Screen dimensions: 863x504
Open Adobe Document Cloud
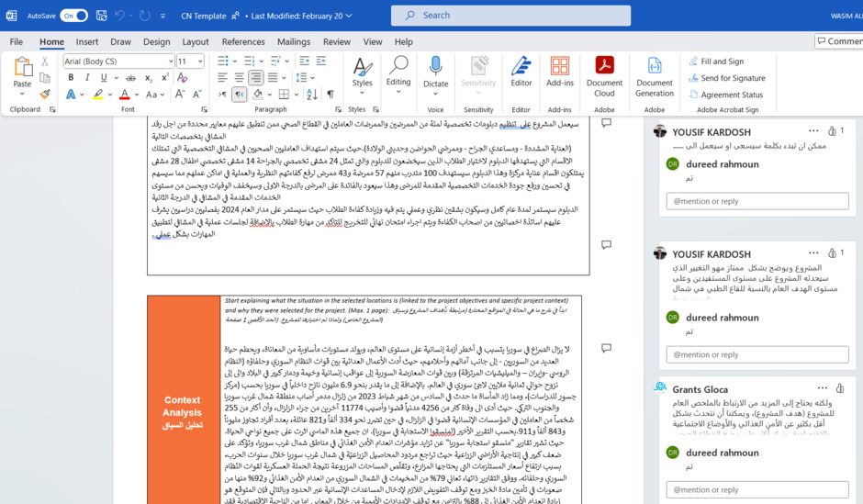[604, 76]
